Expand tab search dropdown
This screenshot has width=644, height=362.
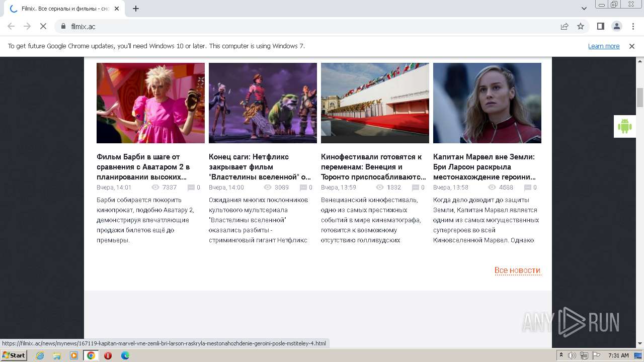pos(584,9)
